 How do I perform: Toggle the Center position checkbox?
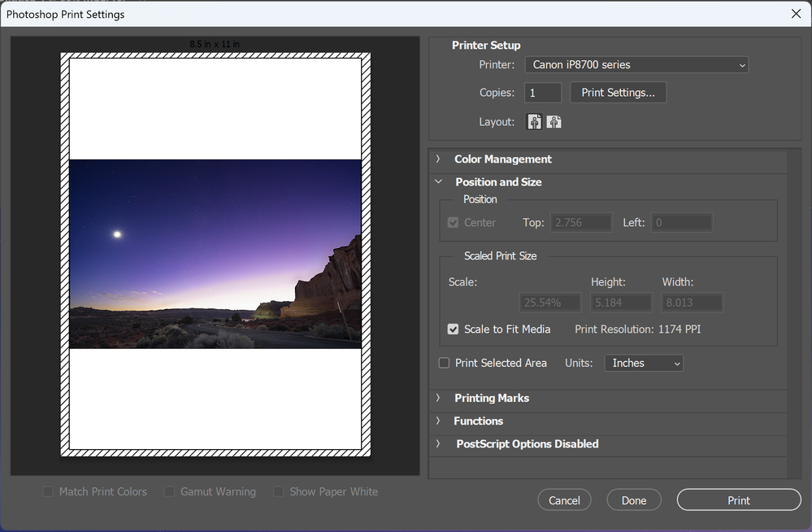tap(454, 222)
